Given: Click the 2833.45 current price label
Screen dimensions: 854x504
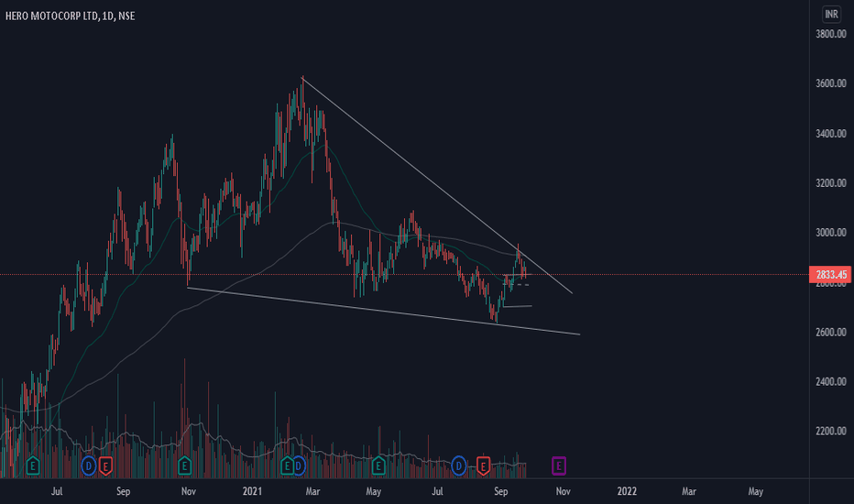Looking at the screenshot, I should coord(831,274).
